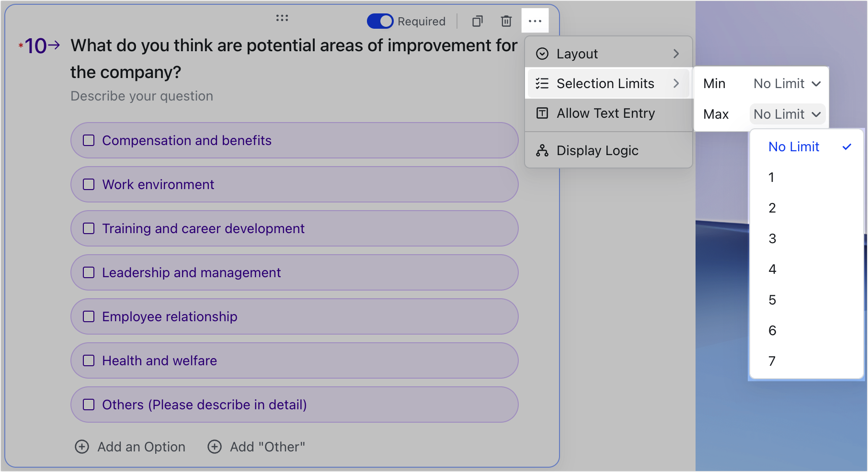Check the Health and welfare checkbox

coord(88,360)
